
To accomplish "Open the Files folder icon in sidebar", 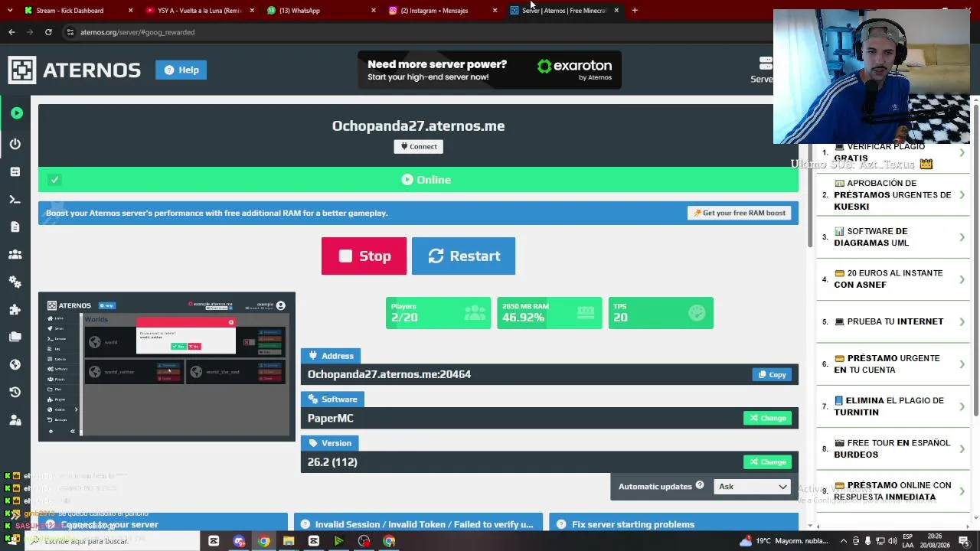I will (x=15, y=337).
